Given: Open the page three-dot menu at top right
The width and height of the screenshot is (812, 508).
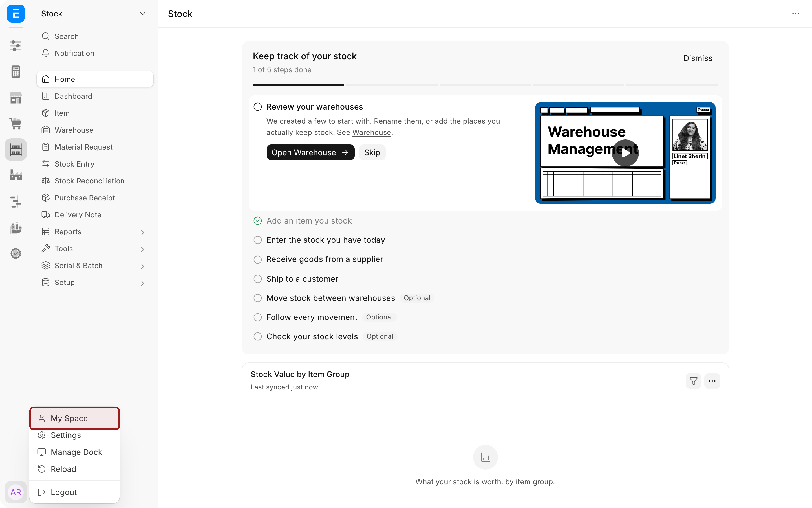Looking at the screenshot, I should tap(796, 14).
